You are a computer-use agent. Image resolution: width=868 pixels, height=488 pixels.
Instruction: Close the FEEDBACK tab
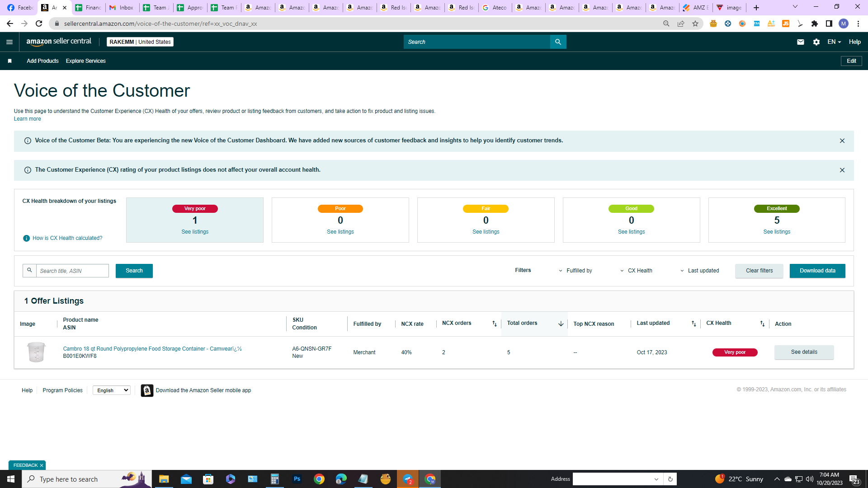42,465
